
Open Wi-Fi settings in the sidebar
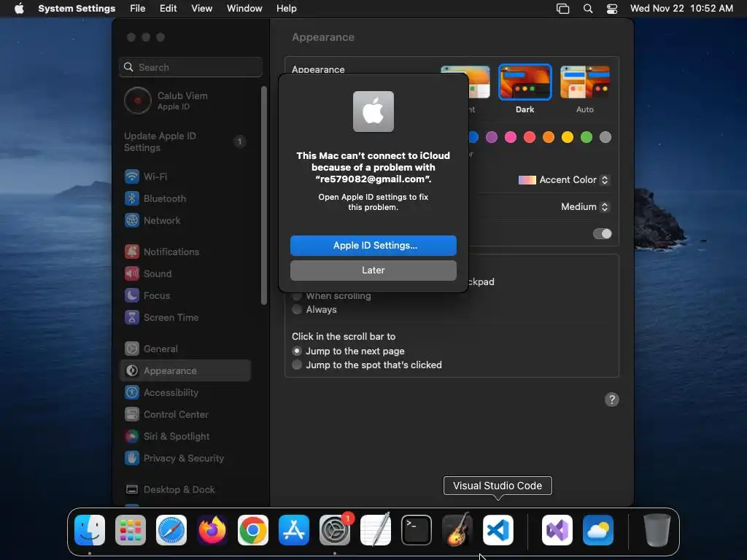pos(186,176)
